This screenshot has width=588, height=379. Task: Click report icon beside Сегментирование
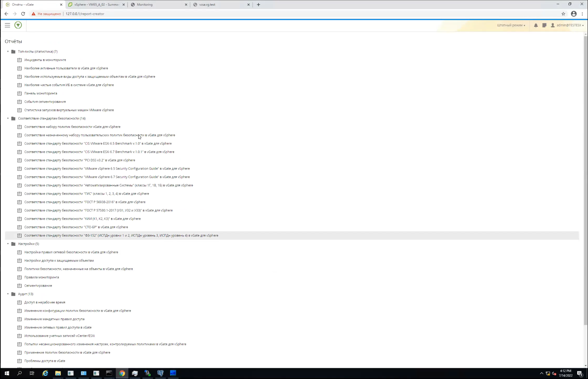[x=20, y=286]
